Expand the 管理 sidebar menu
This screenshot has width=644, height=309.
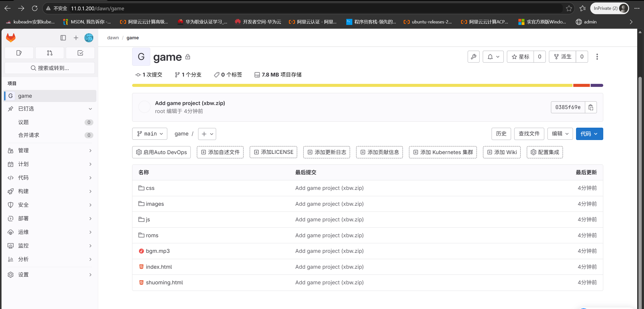(50, 151)
